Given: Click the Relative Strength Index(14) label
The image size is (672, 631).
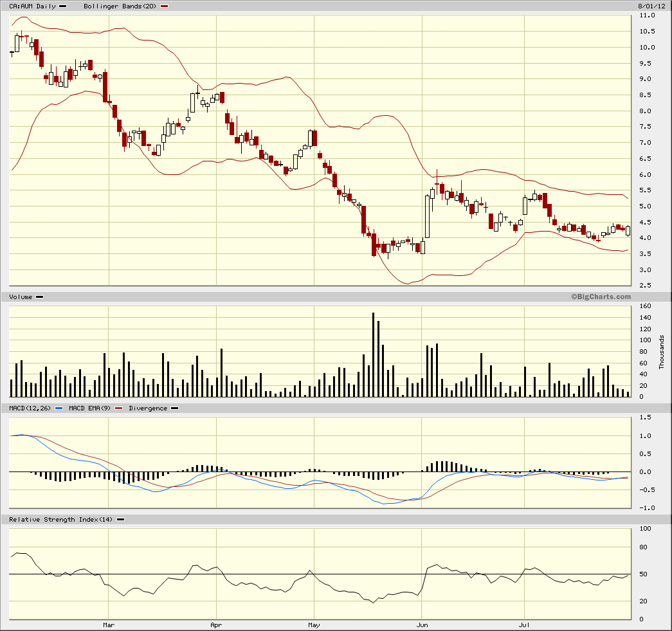Looking at the screenshot, I should [x=60, y=520].
